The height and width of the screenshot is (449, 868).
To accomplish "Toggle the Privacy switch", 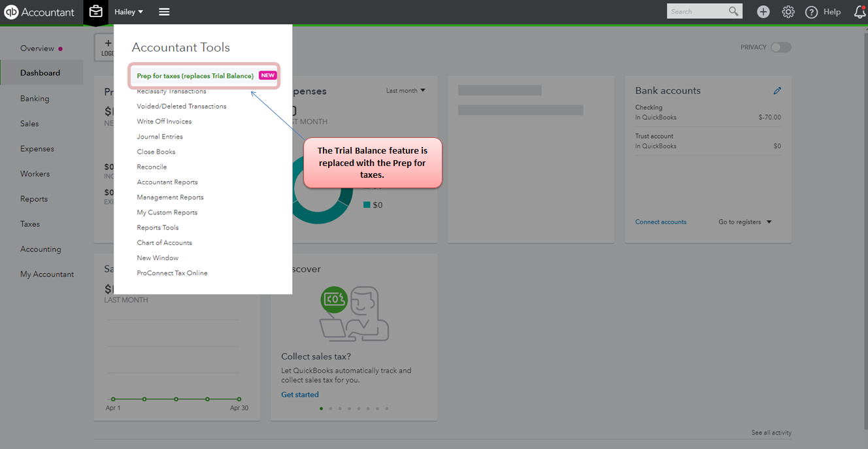I will pos(780,47).
